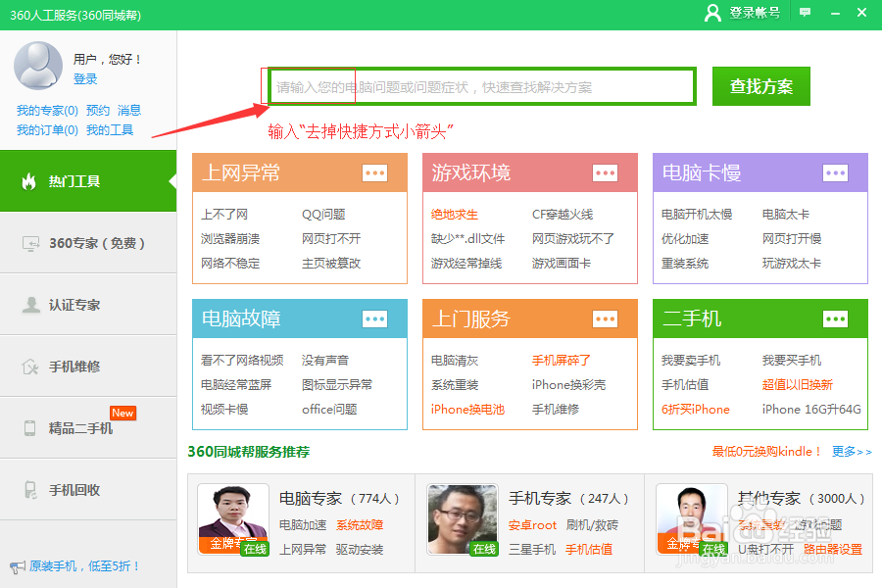The image size is (882, 588).
Task: Open the 消息 link
Action: 129,111
